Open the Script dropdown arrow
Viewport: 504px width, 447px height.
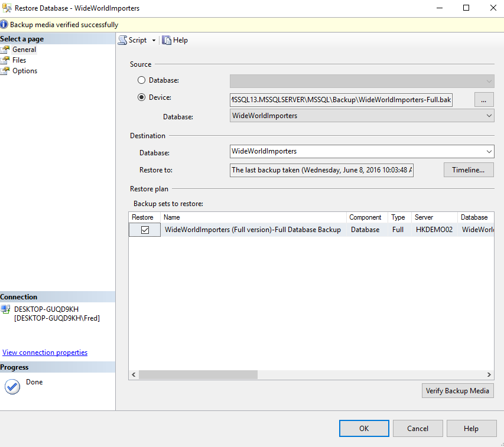[154, 40]
